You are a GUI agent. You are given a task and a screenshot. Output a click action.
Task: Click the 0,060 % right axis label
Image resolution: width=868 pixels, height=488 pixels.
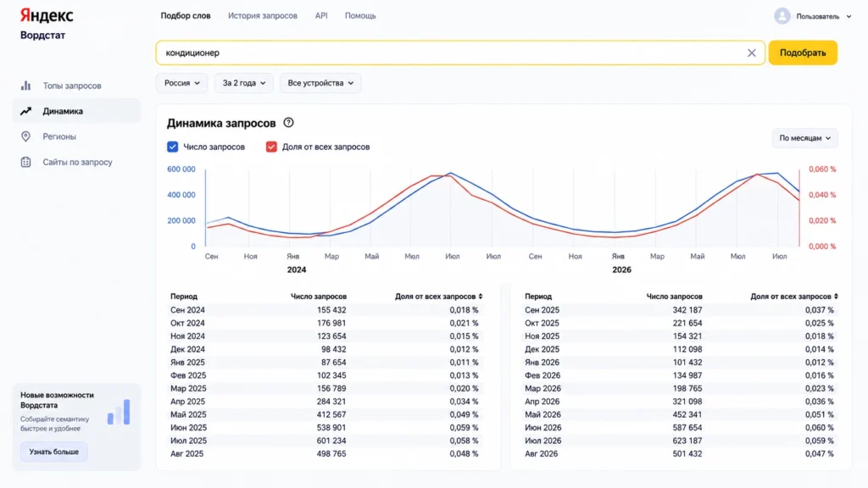click(x=822, y=169)
